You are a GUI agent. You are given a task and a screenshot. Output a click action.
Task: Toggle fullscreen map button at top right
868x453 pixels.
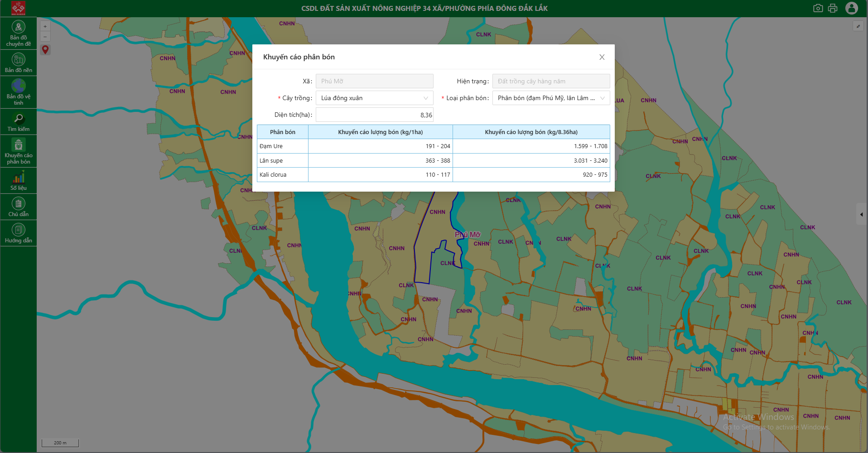pyautogui.click(x=858, y=26)
